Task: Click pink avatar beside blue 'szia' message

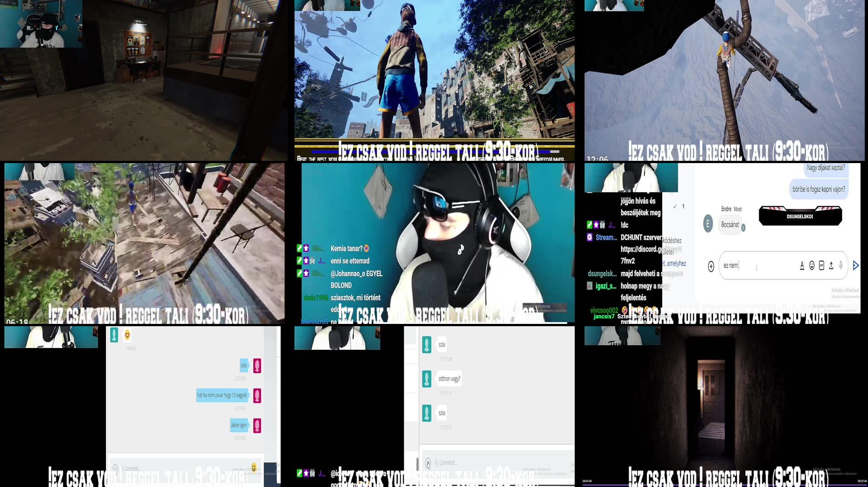Action: click(x=257, y=366)
